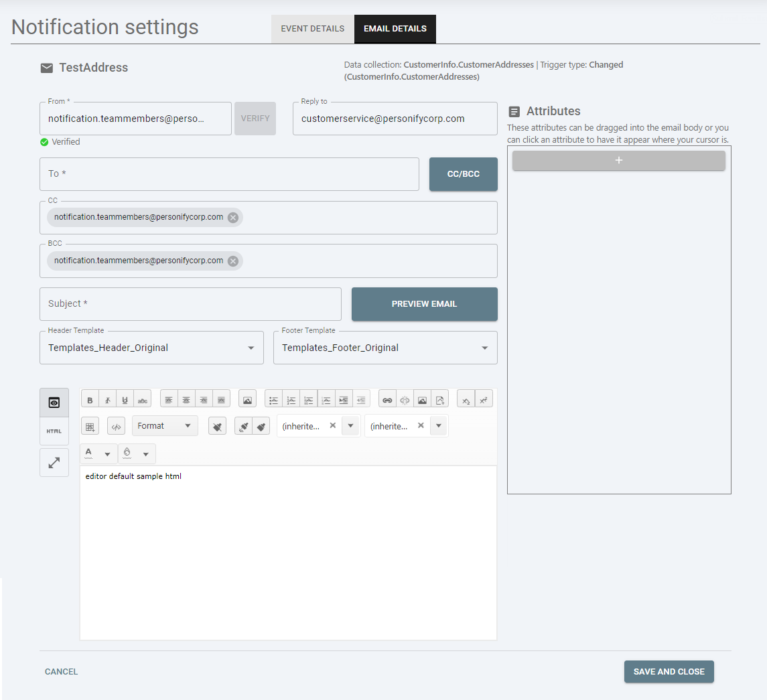Switch editor to HTML mode
Image resolution: width=767 pixels, height=700 pixels.
(54, 431)
